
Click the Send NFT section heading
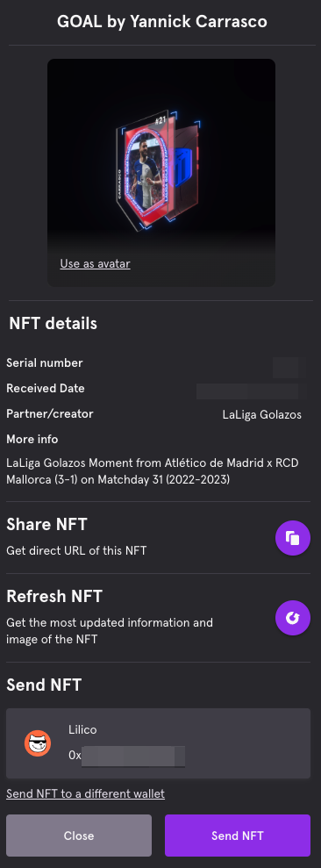pyautogui.click(x=44, y=685)
